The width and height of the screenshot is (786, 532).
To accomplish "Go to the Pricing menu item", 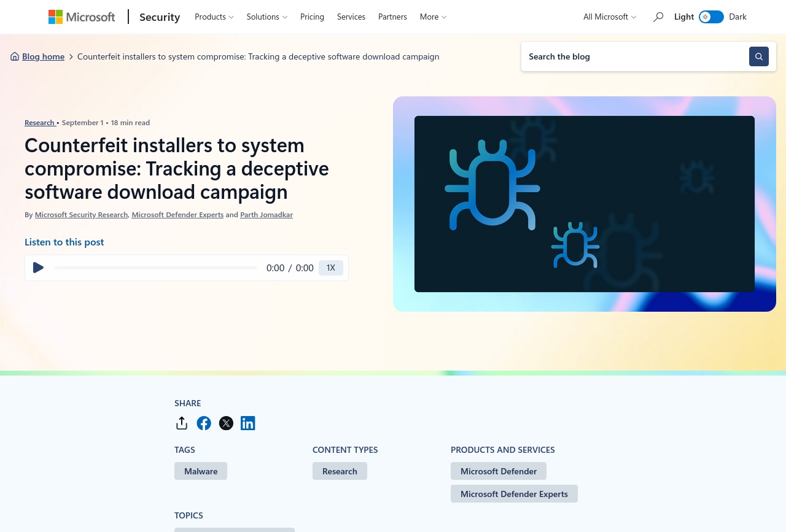I will coord(312,17).
